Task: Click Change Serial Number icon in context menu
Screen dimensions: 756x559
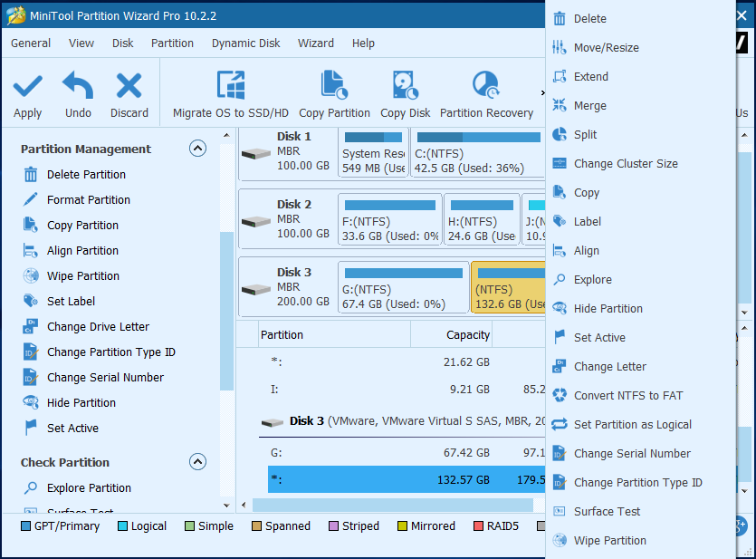Action: click(x=560, y=453)
